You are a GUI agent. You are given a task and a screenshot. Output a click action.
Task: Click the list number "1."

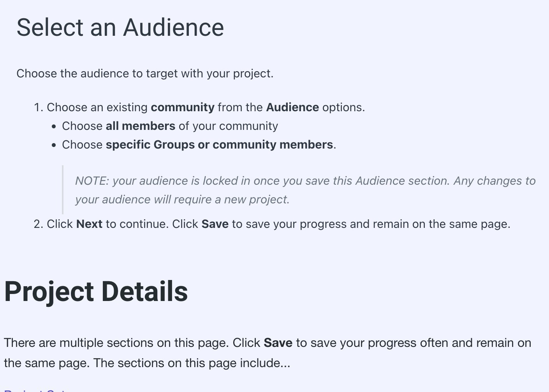(x=38, y=107)
